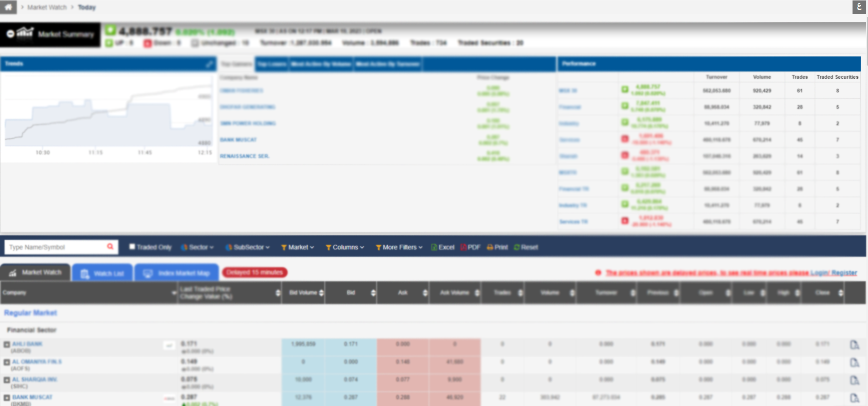The width and height of the screenshot is (868, 406).
Task: Open AL SHARQIA INV. details document icon
Action: [855, 381]
